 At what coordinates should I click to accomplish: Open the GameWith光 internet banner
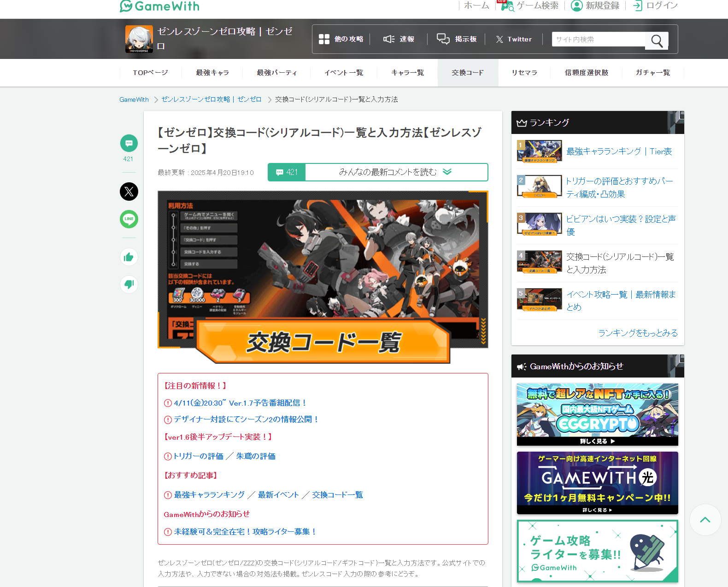pos(598,483)
